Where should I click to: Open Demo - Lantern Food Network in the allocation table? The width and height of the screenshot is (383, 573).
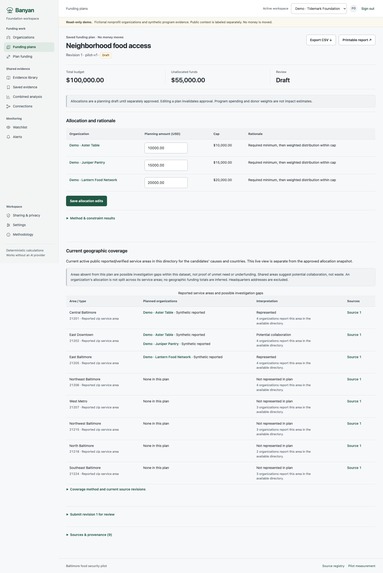[x=93, y=180]
